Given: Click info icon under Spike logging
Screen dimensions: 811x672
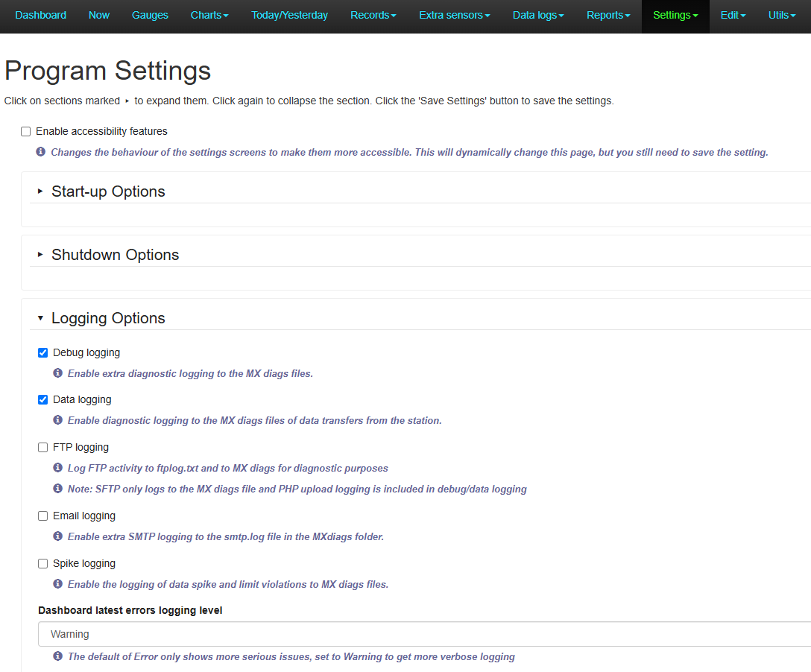Looking at the screenshot, I should tap(58, 584).
